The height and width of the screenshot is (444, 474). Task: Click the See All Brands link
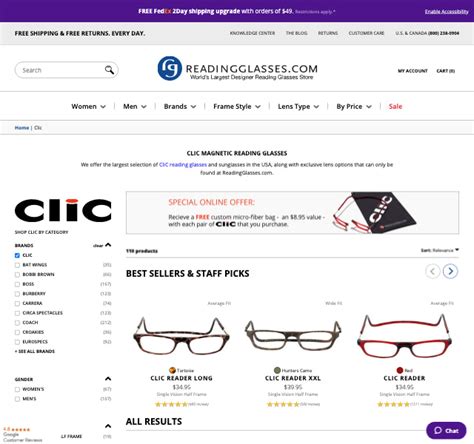[x=35, y=351]
